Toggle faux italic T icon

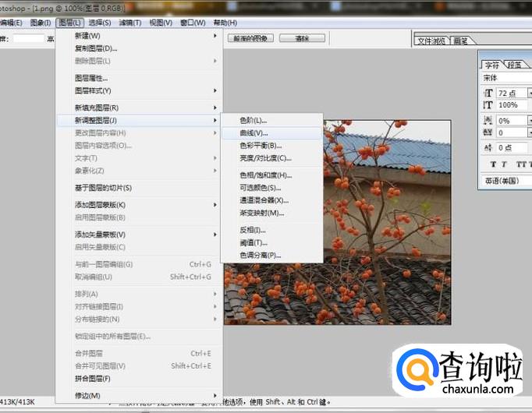505,164
